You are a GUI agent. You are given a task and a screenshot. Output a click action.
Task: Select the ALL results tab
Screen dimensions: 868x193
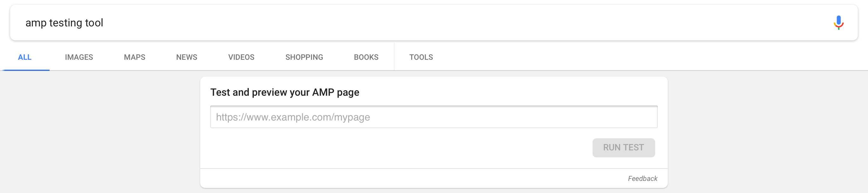point(24,57)
